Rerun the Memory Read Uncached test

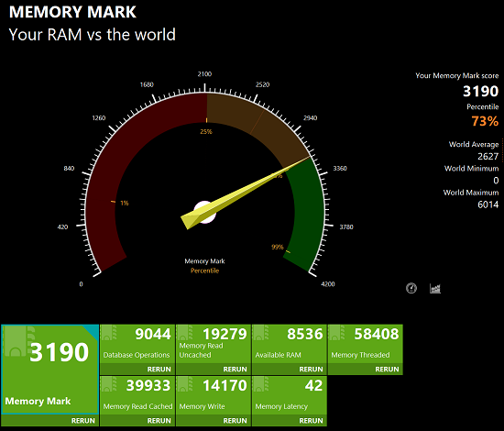coord(235,370)
